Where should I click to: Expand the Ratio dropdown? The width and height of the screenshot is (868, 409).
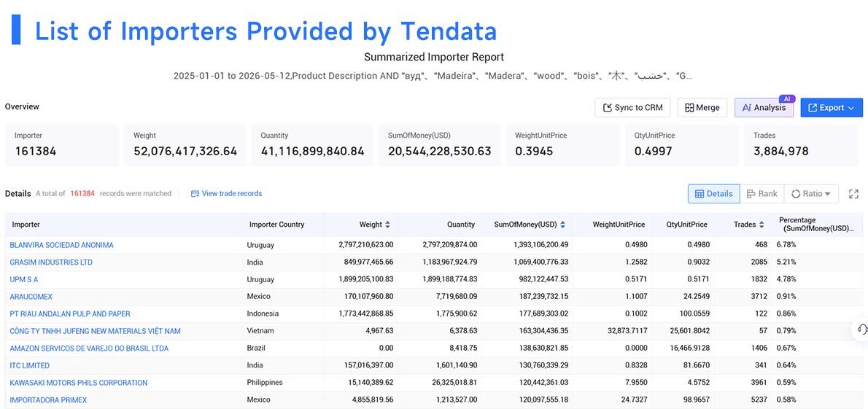point(811,194)
